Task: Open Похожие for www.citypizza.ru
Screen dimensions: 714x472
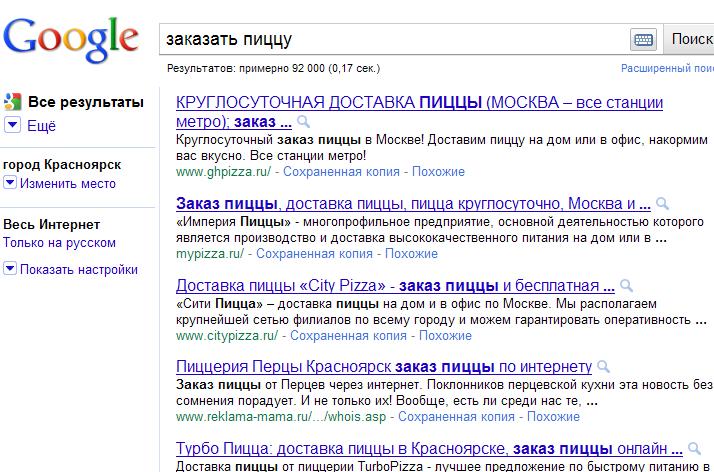Action: 445,335
